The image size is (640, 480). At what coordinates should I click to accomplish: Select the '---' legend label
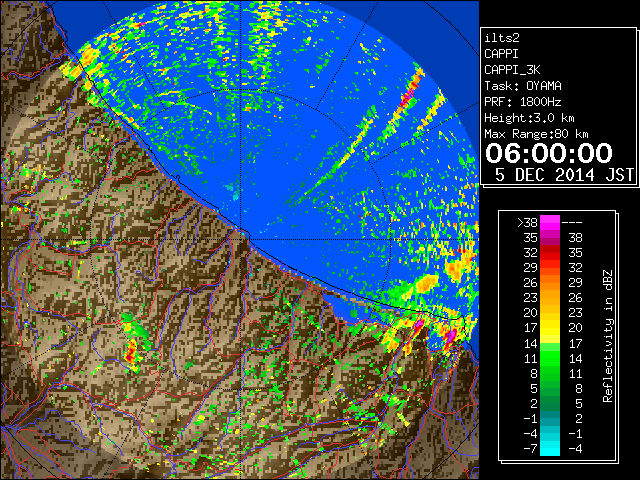pos(572,222)
